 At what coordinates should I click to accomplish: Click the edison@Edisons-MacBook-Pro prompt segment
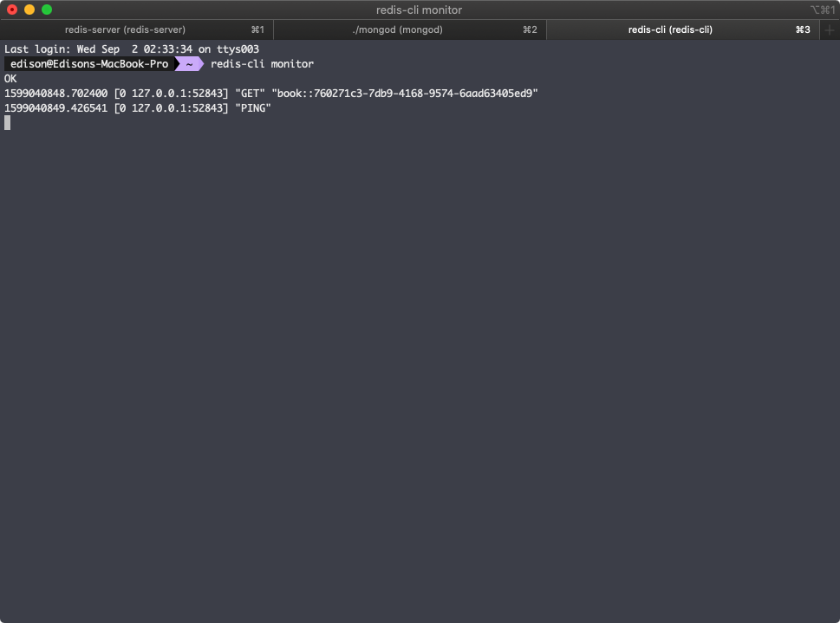click(x=89, y=64)
